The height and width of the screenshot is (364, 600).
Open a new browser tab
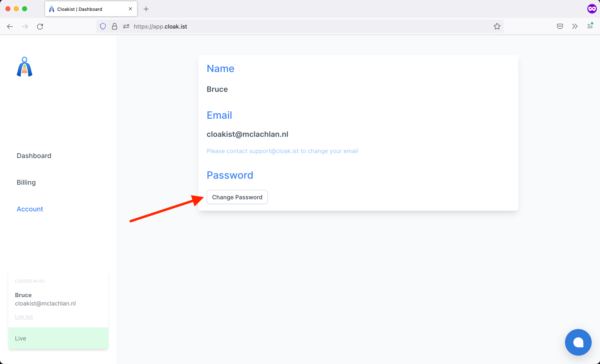(146, 9)
